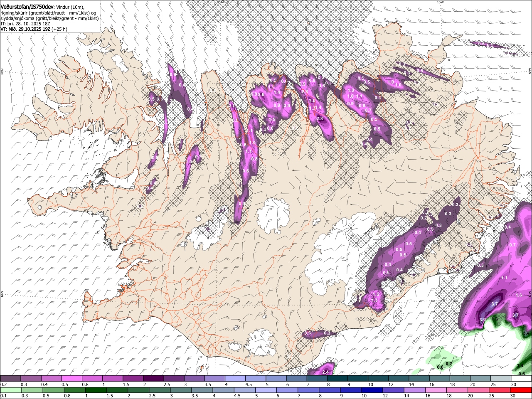Pick the bright red swatch after 30, lower scale

[x=521, y=390]
